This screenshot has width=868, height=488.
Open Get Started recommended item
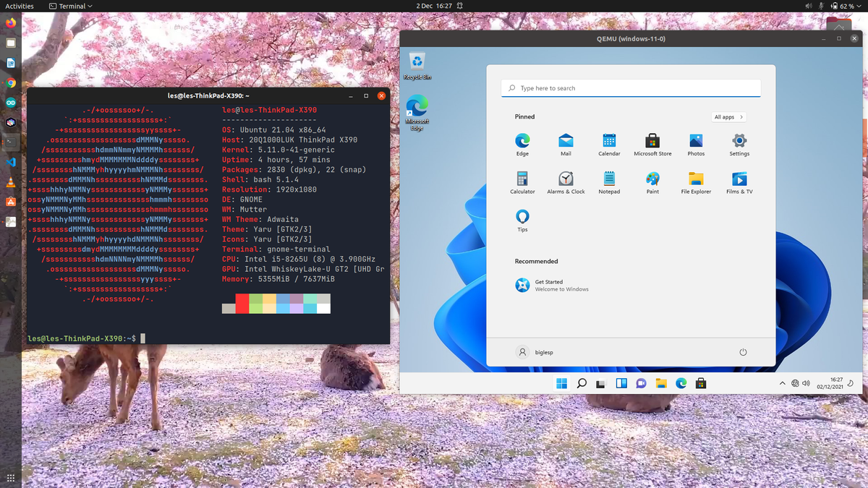(551, 286)
